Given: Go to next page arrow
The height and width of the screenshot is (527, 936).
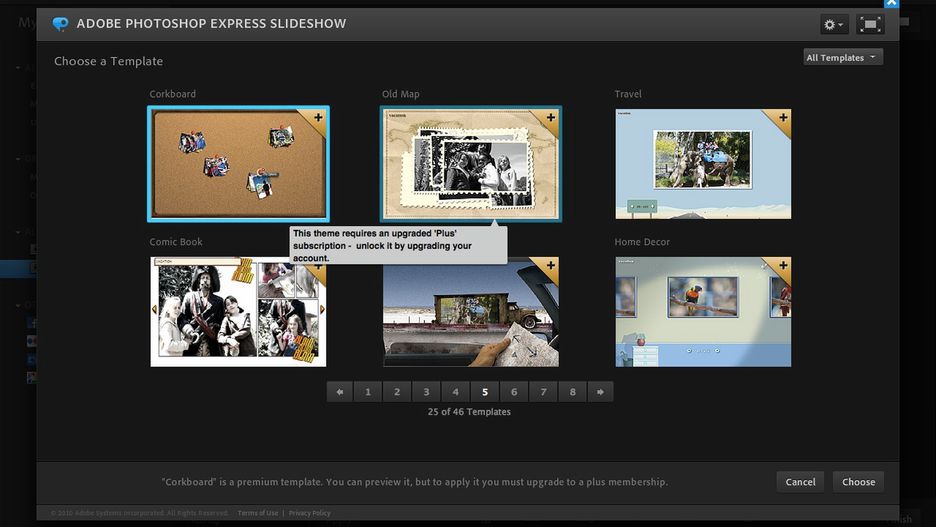Looking at the screenshot, I should pos(601,392).
